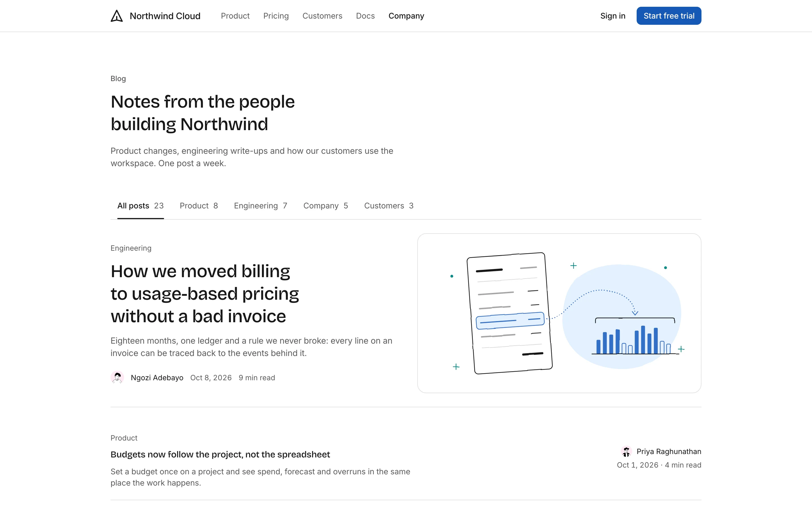Viewport: 812px width, 507px height.
Task: Click the Start free trial button
Action: pos(669,16)
